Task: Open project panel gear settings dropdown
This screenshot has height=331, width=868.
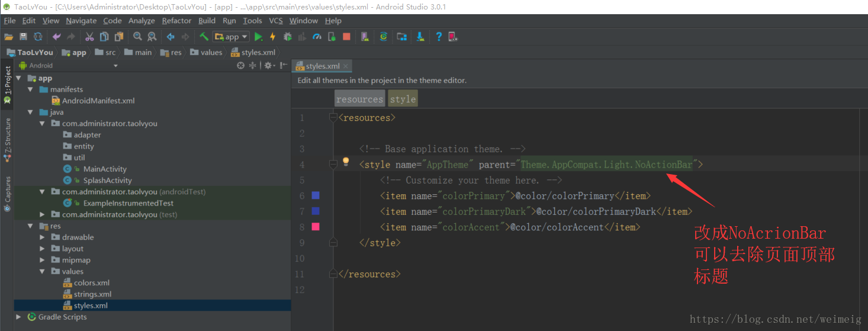Action: tap(269, 66)
